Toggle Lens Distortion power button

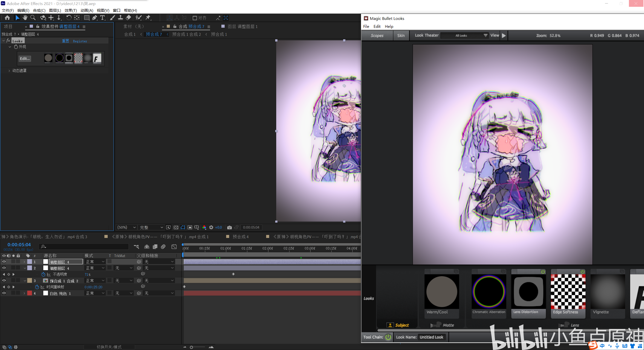[x=543, y=271]
